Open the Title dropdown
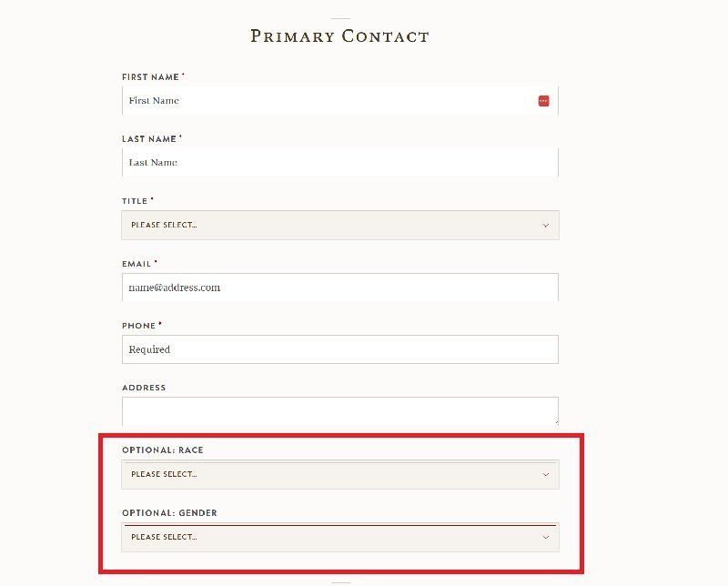This screenshot has width=728, height=586. point(339,226)
